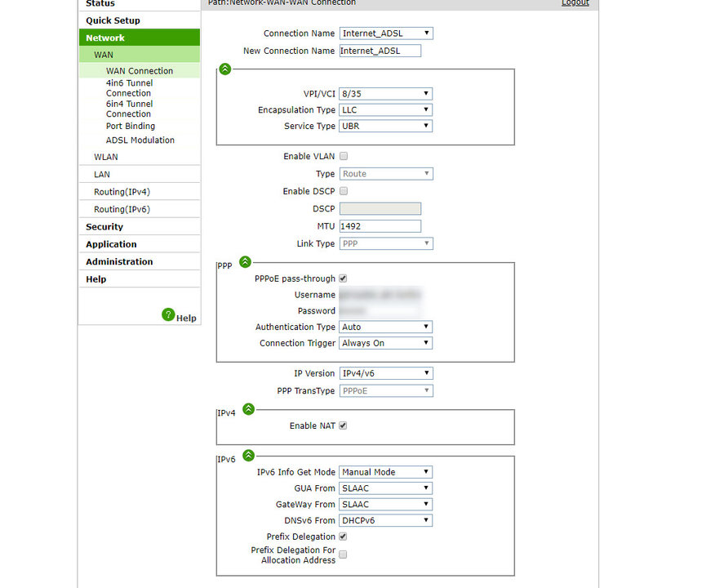Open the Authentication Type dropdown
This screenshot has width=724, height=588.
(x=385, y=327)
